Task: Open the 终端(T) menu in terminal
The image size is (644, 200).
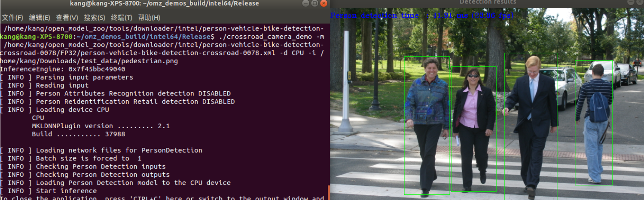Action: click(122, 18)
